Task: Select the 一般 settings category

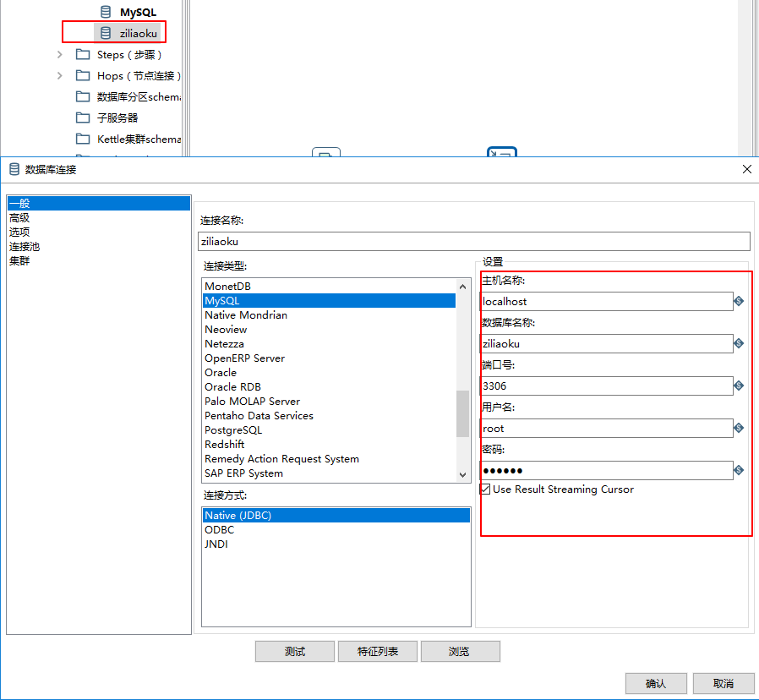Action: 99,203
